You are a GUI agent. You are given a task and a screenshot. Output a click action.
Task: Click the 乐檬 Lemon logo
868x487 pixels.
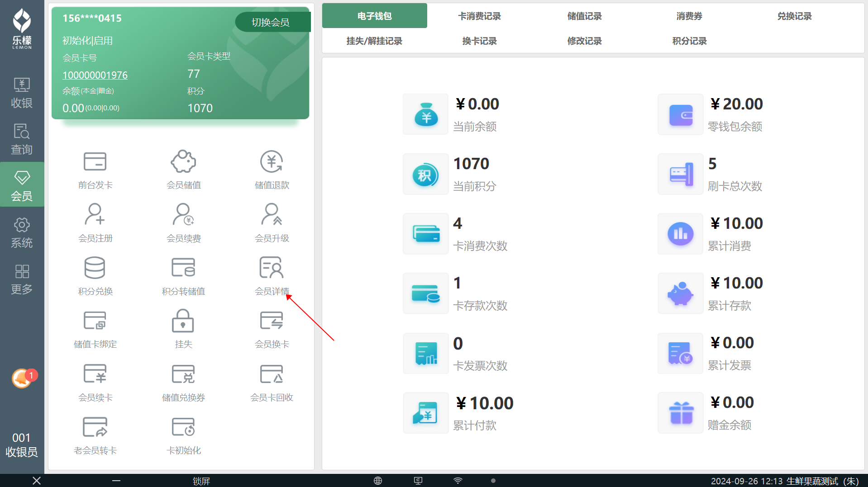(x=22, y=28)
